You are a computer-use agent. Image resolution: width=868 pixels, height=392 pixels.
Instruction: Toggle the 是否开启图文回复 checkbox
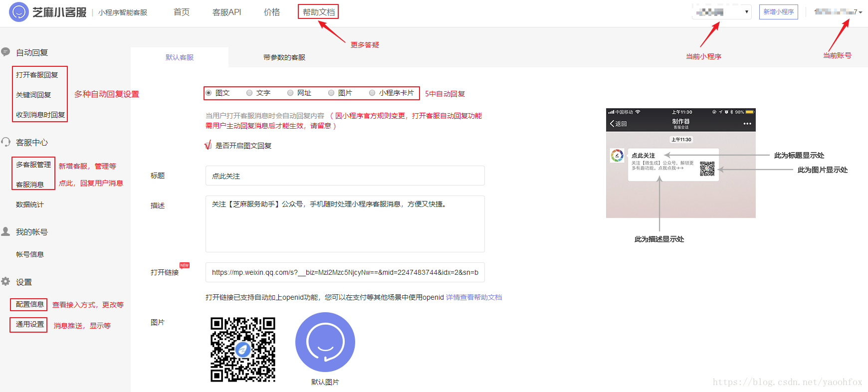(208, 146)
